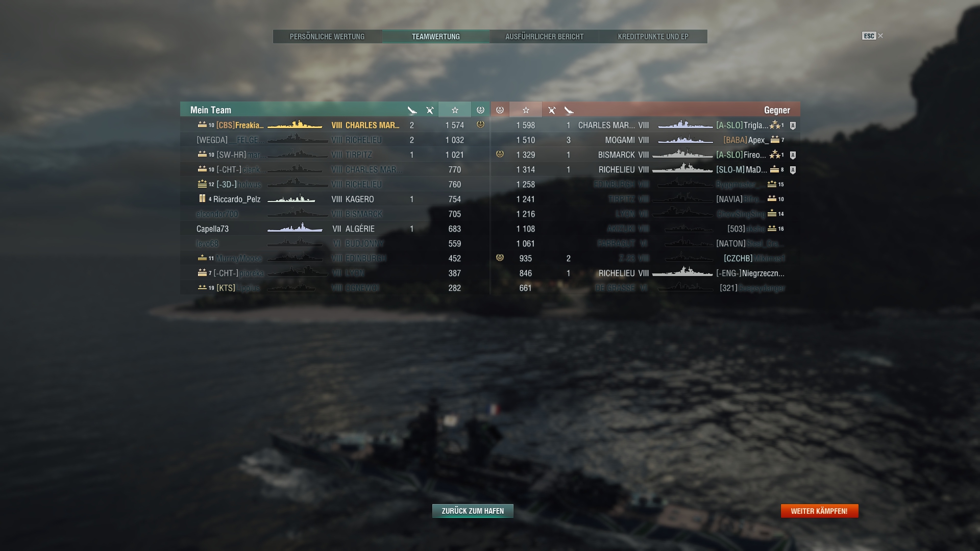Sort my team by XP star column
This screenshot has height=551, width=980.
(x=455, y=110)
